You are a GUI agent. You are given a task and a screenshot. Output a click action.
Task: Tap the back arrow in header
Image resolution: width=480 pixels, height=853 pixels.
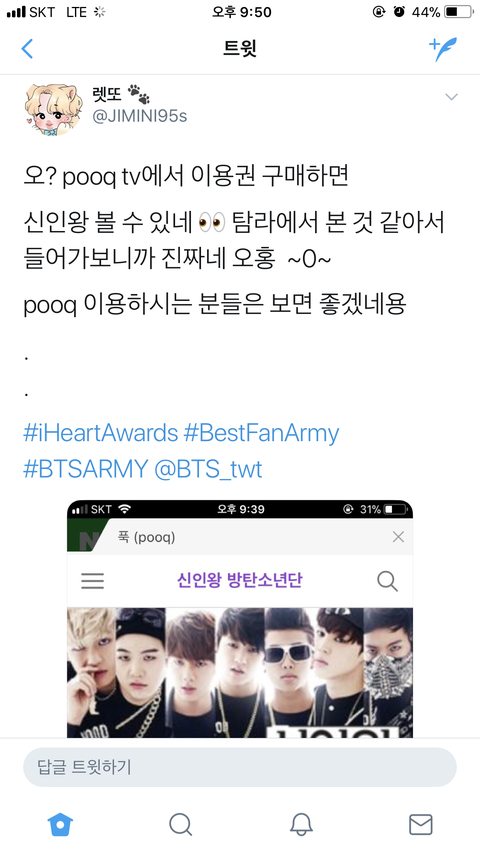pyautogui.click(x=27, y=49)
